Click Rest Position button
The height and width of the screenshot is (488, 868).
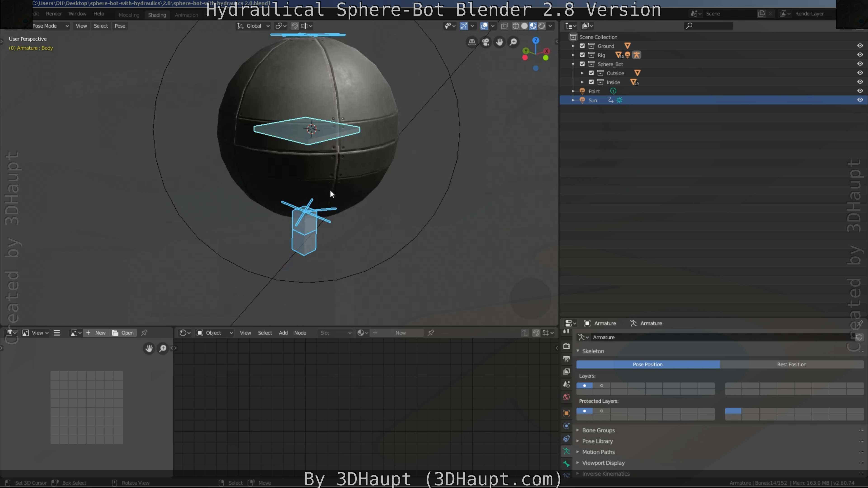(792, 364)
